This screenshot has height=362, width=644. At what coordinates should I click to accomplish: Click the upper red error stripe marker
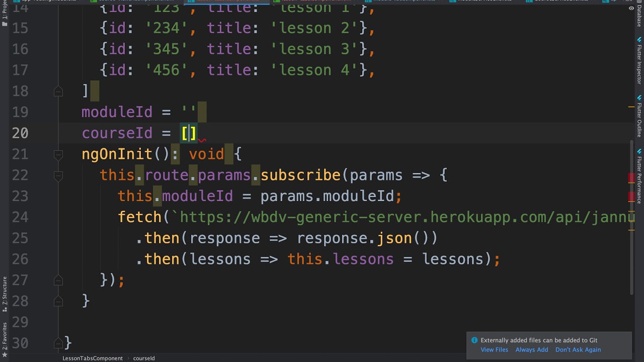pos(631,178)
